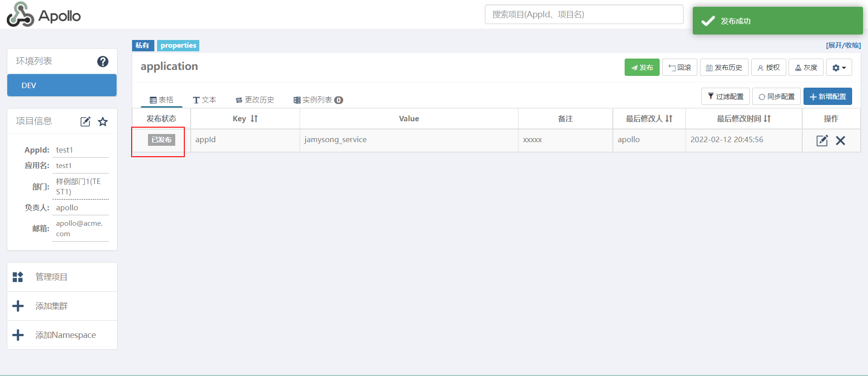This screenshot has height=377, width=868.
Task: Click the plus icon for 添加Namespace
Action: tap(18, 335)
